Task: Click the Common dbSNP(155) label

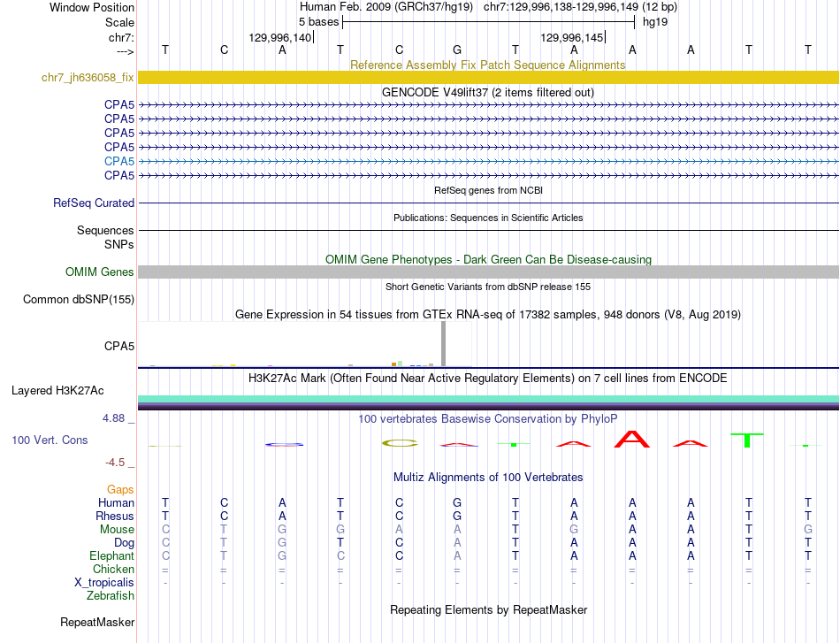Action: (78, 300)
